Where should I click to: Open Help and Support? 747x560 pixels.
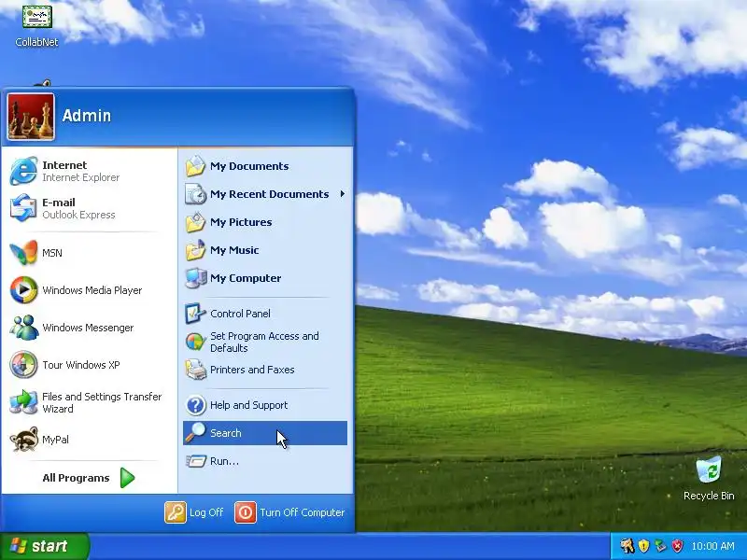point(265,405)
